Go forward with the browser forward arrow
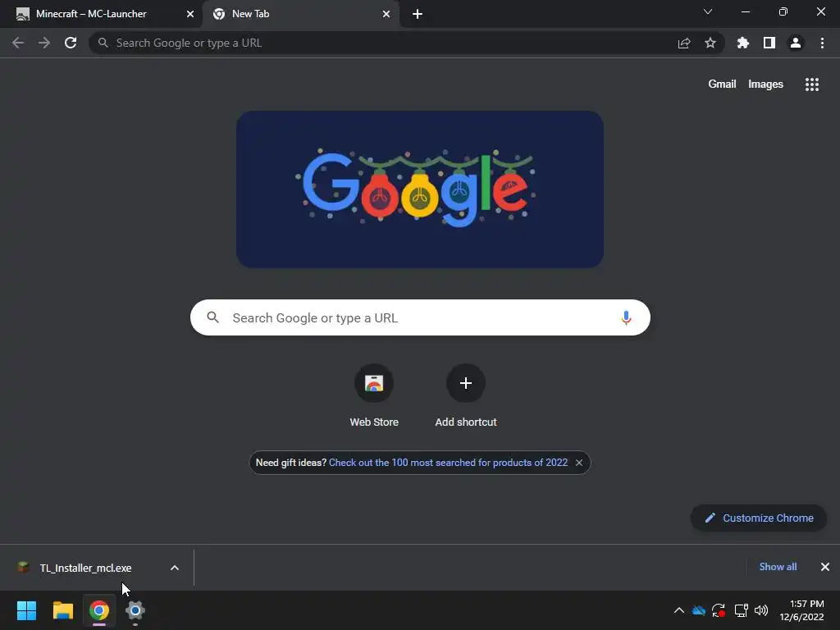 point(44,43)
